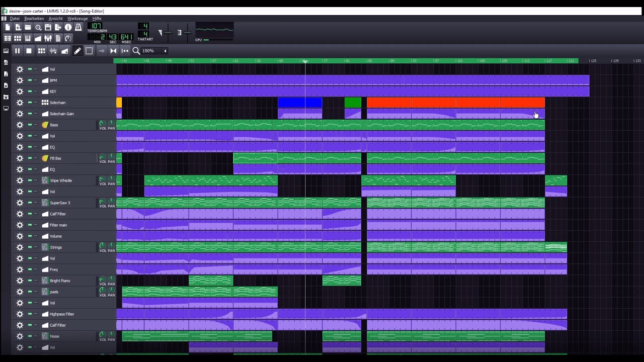Add a beat/bassline track
The height and width of the screenshot is (362, 644).
41,51
